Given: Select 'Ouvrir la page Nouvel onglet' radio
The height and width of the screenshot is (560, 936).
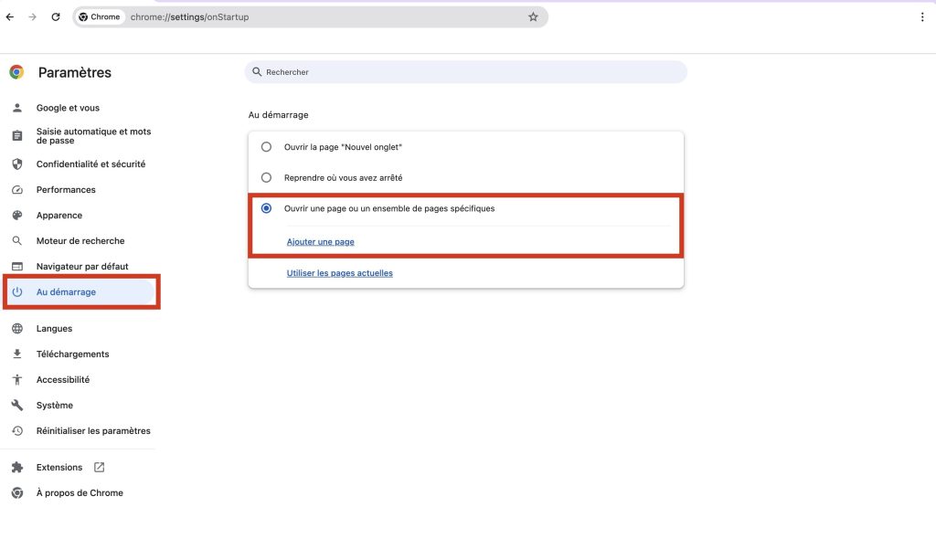Looking at the screenshot, I should 266,146.
